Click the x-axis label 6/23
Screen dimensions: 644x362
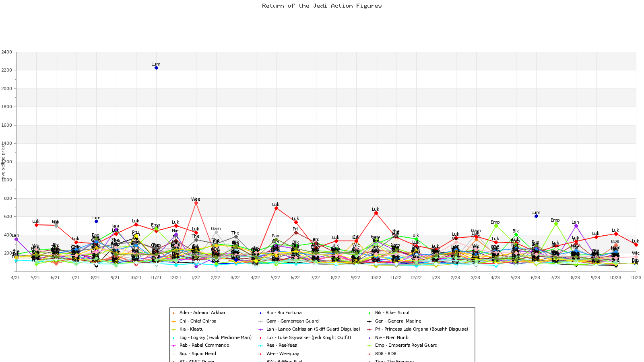pos(535,278)
